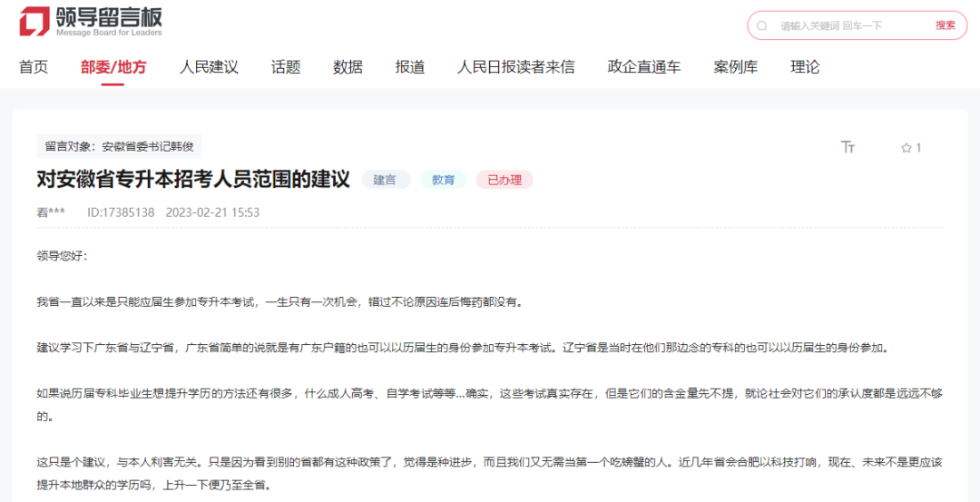Click the 留言对象：安徽省委书记韩俊 label
Viewport: 980px width, 502px height.
120,147
